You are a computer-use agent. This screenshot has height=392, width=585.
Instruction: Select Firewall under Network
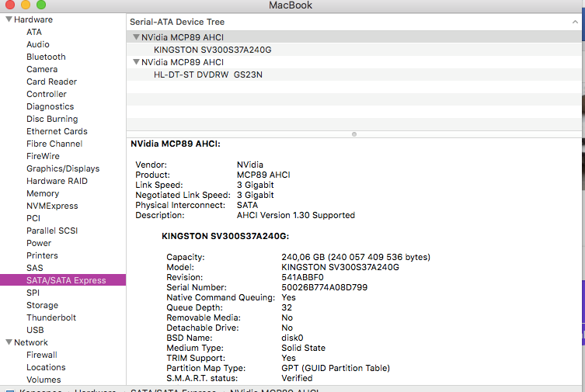[41, 355]
